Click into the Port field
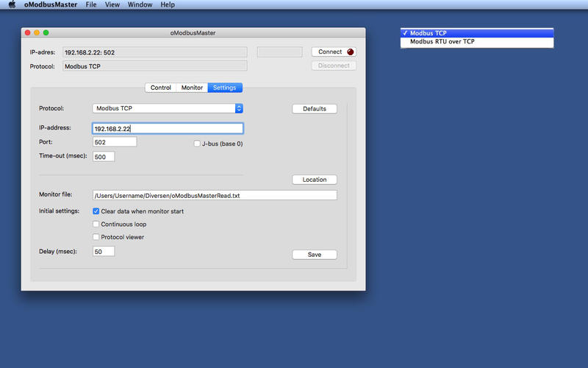Viewport: 588px width, 368px height. click(115, 142)
